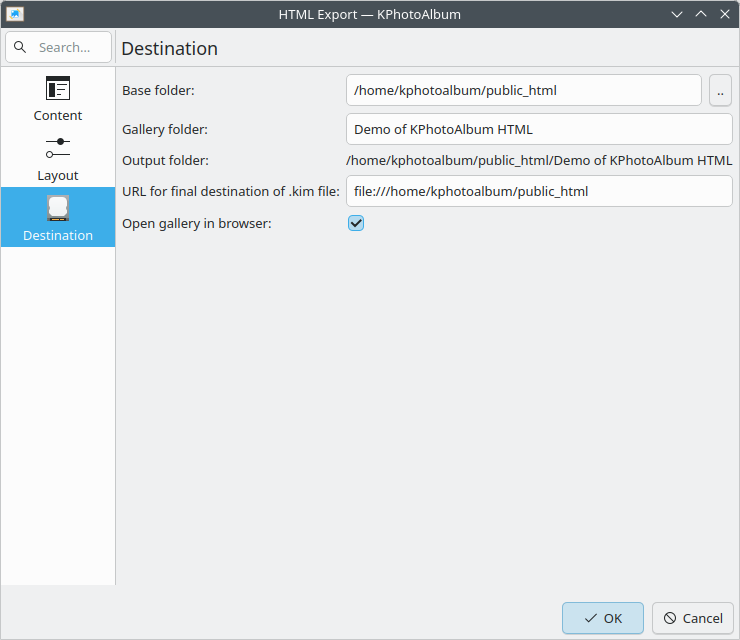Click into the Gallery folder text field
This screenshot has width=740, height=640.
(x=539, y=129)
